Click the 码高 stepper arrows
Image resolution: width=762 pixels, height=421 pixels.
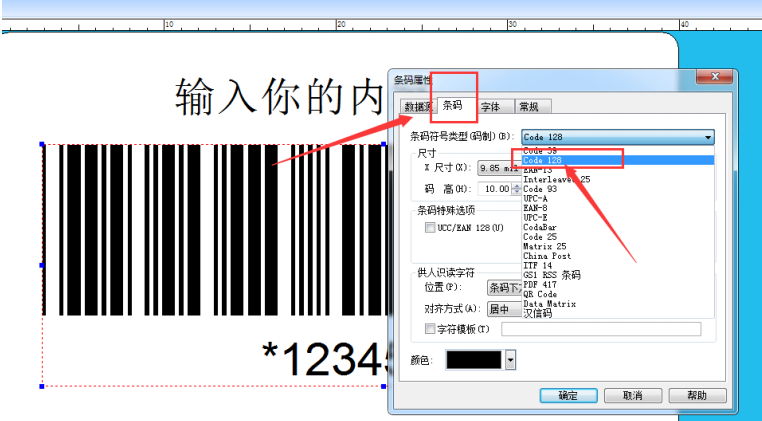pos(517,189)
